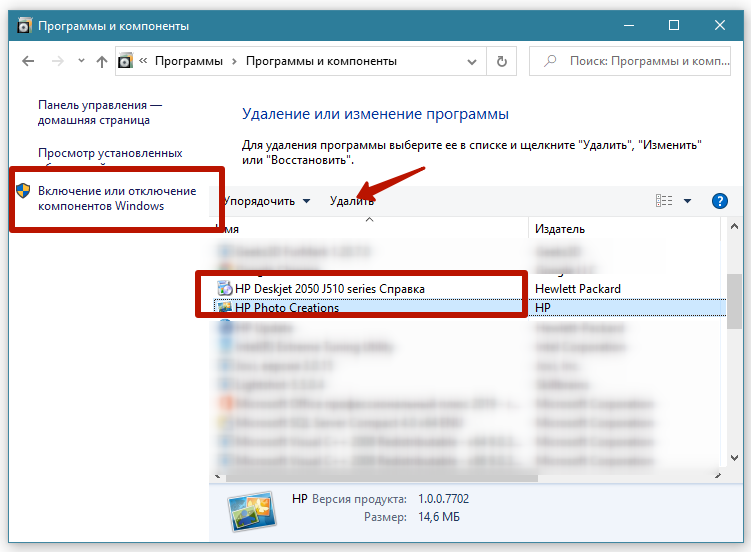Click the HP Deskjet 2050 program icon
The height and width of the screenshot is (552, 751).
[224, 289]
